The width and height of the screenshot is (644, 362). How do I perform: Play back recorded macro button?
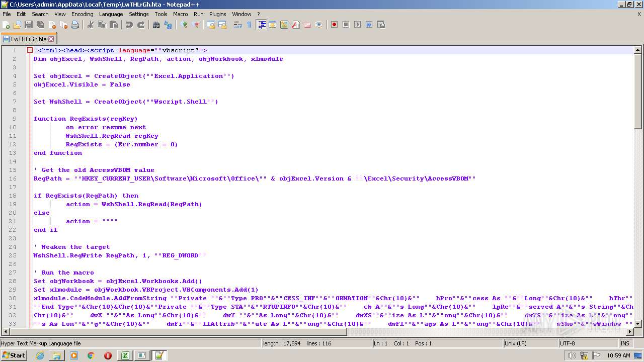357,25
